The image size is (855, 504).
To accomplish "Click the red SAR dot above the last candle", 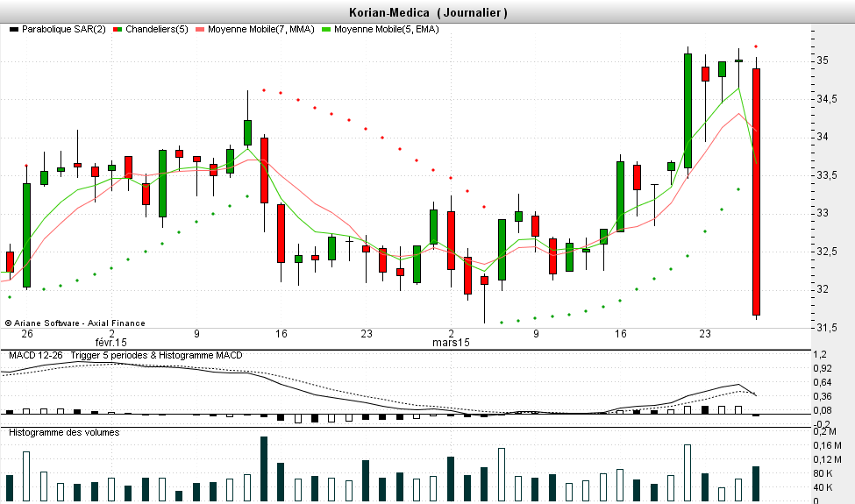I will (756, 46).
